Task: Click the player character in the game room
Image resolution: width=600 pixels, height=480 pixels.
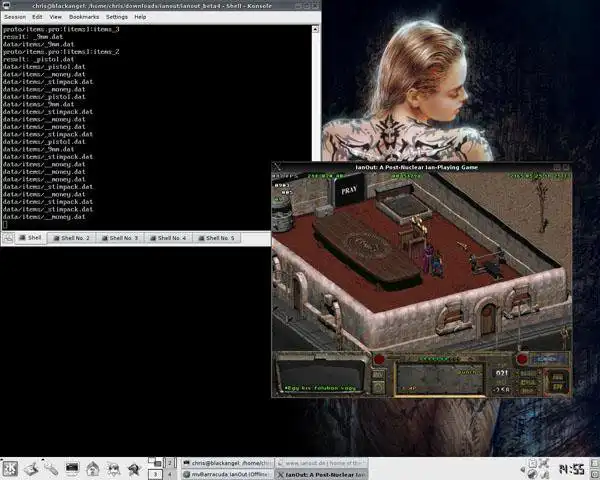Action: tap(437, 263)
